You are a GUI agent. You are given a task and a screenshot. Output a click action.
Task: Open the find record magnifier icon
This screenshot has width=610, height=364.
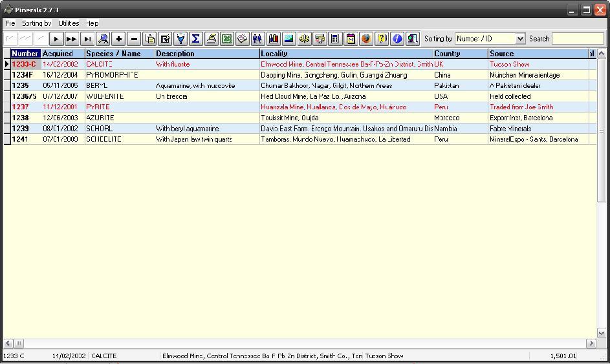(103, 39)
